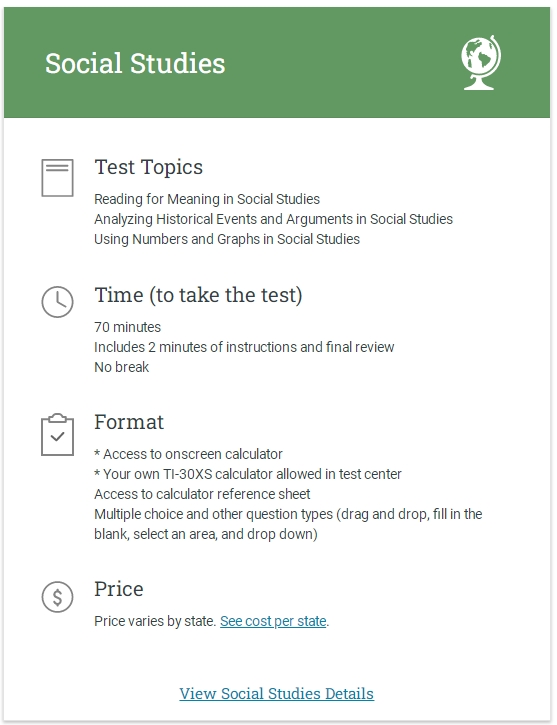Screen dimensions: 557x725
Task: Click the No break text
Action: tap(122, 367)
